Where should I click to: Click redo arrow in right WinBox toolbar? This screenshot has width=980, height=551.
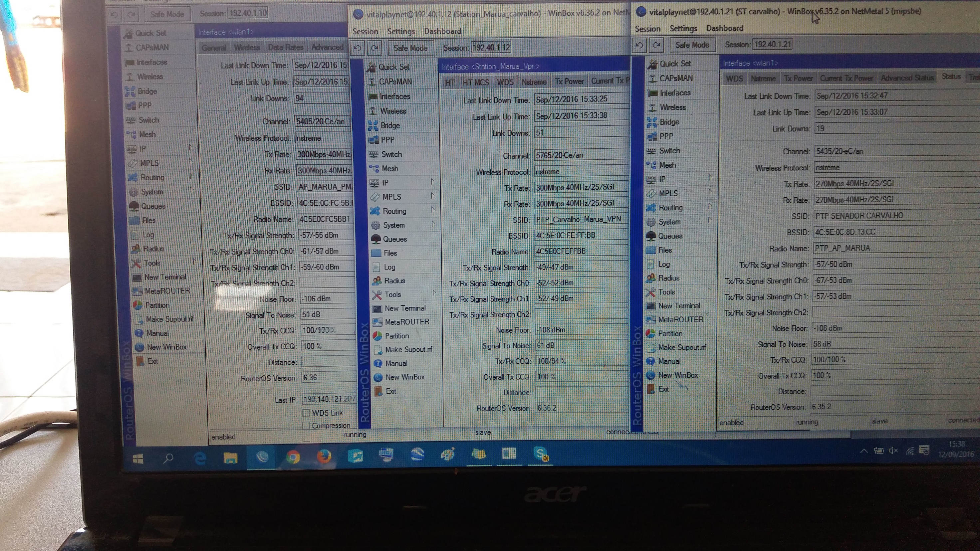(x=657, y=45)
